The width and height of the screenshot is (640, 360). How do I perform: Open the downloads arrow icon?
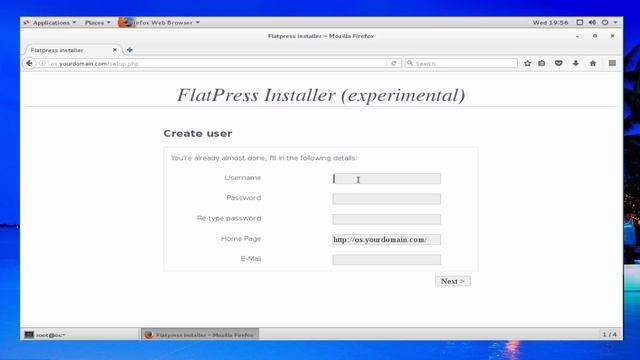coord(576,63)
